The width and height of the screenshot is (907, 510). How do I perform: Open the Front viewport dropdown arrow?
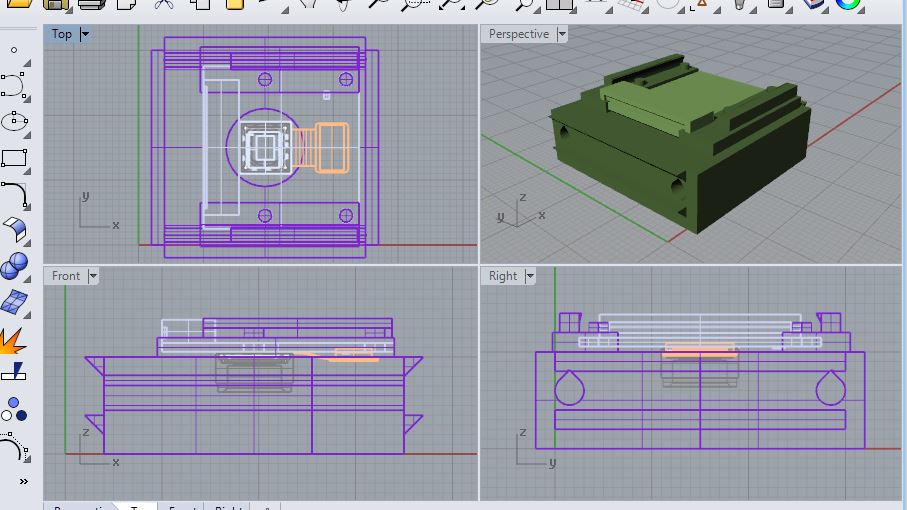(x=93, y=276)
